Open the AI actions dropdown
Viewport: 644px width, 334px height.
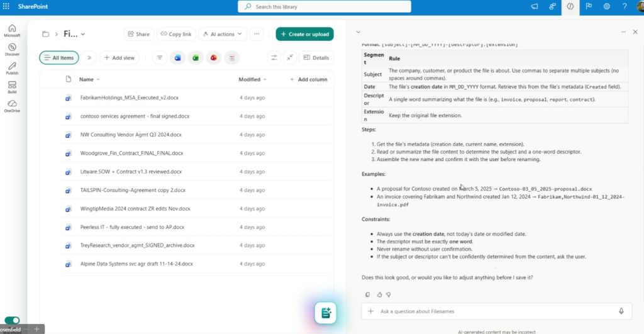point(223,34)
